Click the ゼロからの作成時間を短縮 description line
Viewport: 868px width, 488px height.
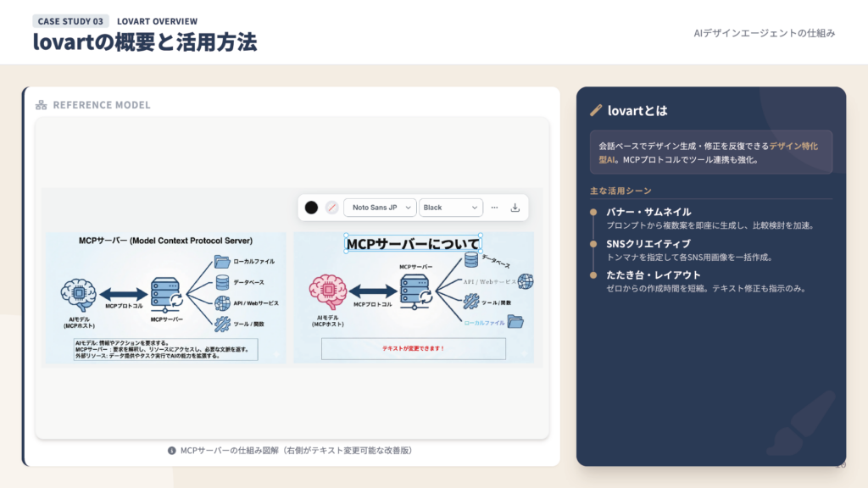(x=706, y=289)
